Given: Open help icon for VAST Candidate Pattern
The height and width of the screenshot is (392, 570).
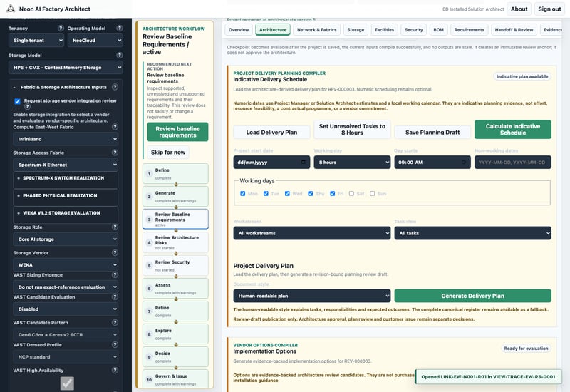Looking at the screenshot, I should coord(115,322).
